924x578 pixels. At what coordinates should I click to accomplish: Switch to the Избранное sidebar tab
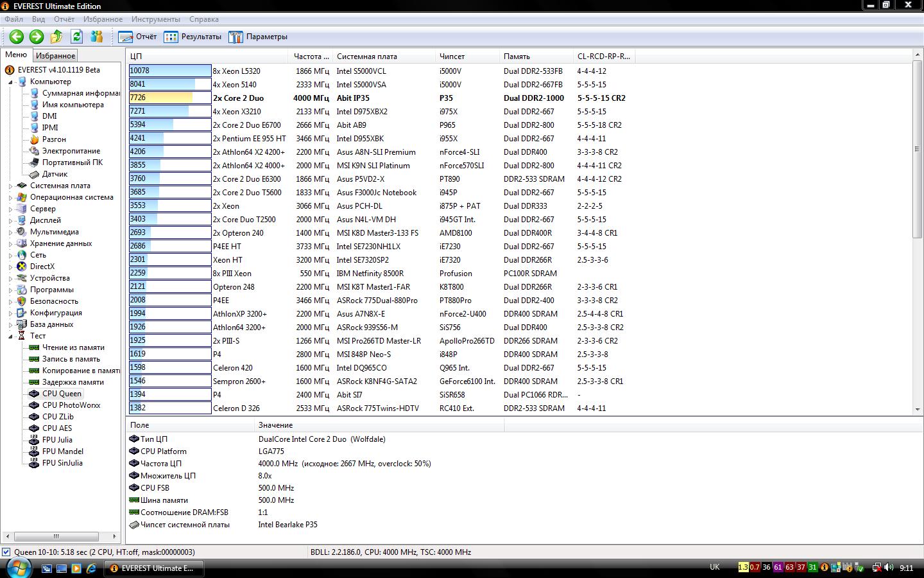point(55,56)
